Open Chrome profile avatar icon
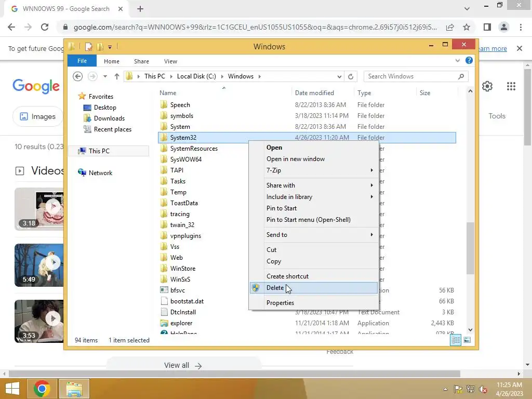The width and height of the screenshot is (532, 399). click(x=504, y=27)
